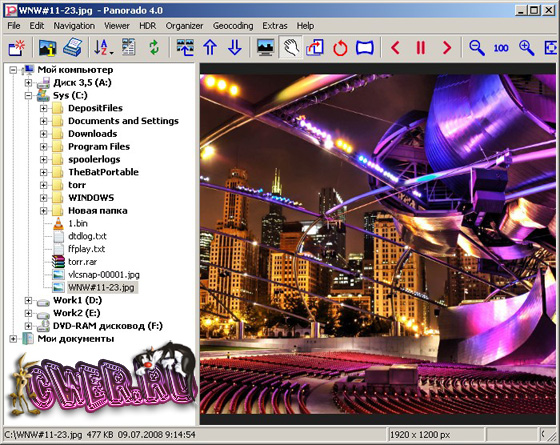Click the print icon in toolbar
The height and width of the screenshot is (445, 560).
pos(72,47)
